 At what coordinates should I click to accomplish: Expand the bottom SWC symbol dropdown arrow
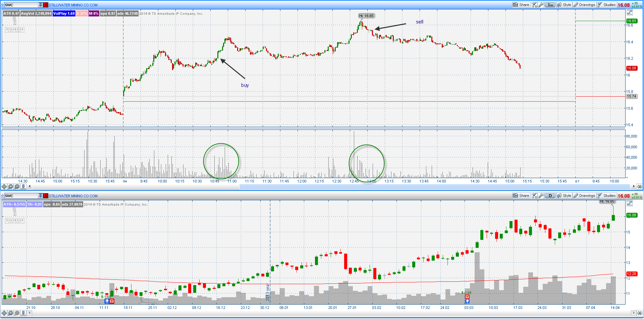[41, 196]
